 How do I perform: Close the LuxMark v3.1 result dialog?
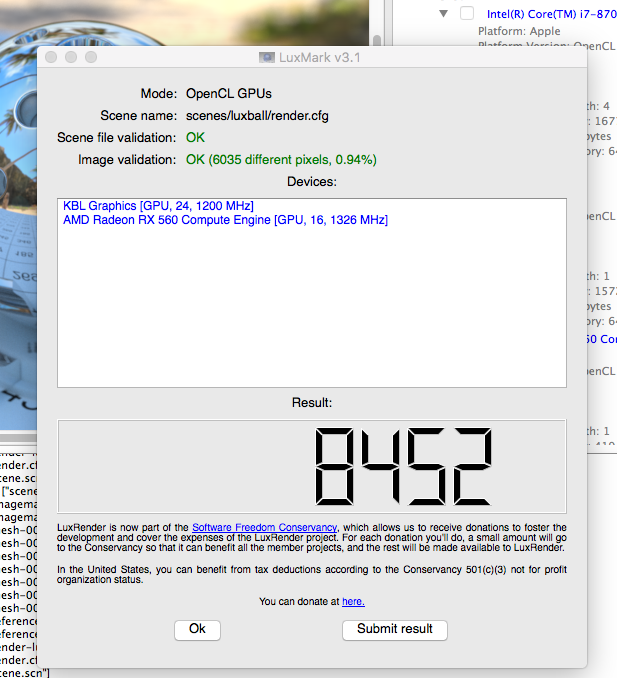tap(51, 57)
